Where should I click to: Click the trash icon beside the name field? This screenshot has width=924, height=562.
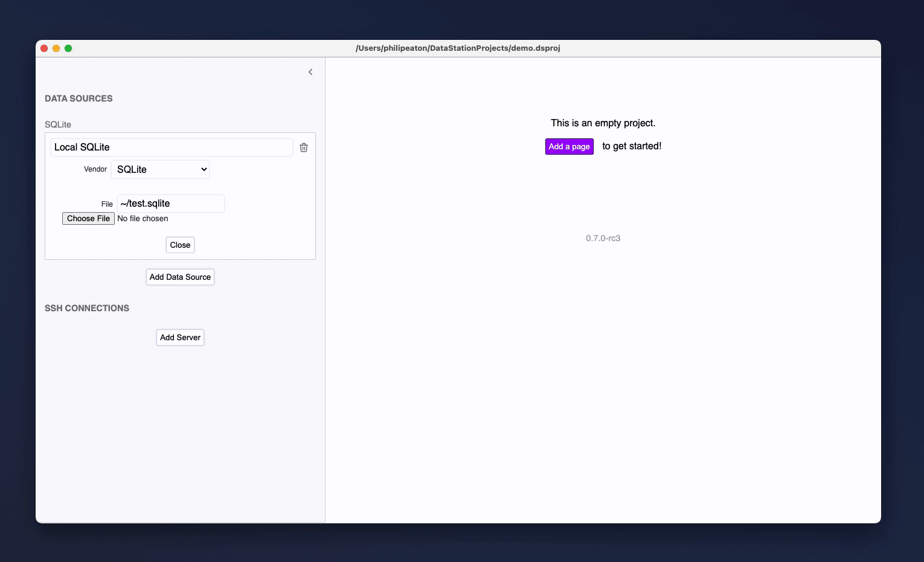pyautogui.click(x=304, y=147)
